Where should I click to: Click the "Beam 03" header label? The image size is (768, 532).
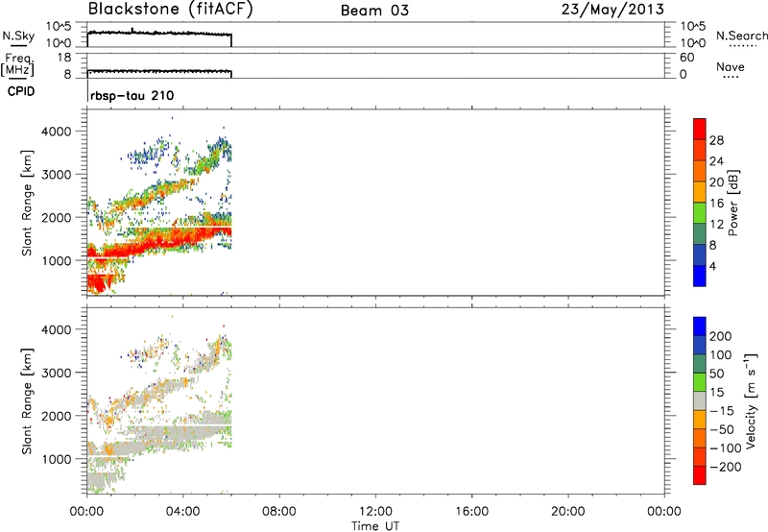coord(374,11)
